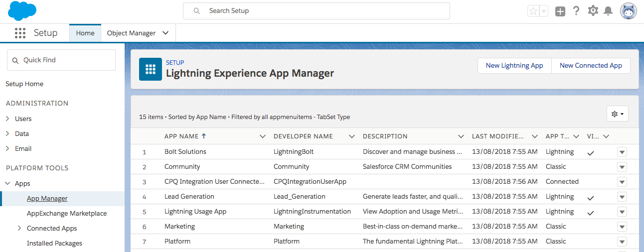Sort by the Developer Name column header
The width and height of the screenshot is (644, 252).
point(303,136)
